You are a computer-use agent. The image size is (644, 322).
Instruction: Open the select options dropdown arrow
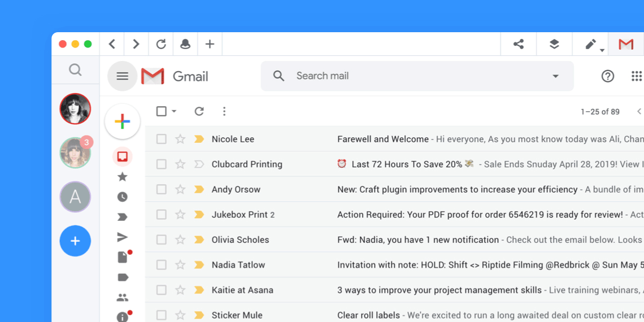pos(174,111)
